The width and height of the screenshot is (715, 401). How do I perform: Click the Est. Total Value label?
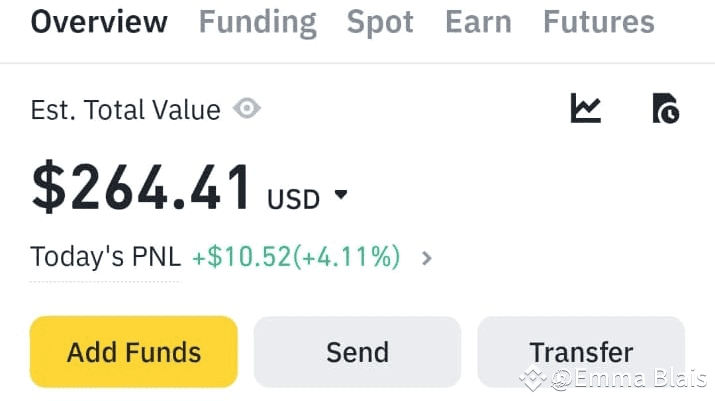[125, 110]
